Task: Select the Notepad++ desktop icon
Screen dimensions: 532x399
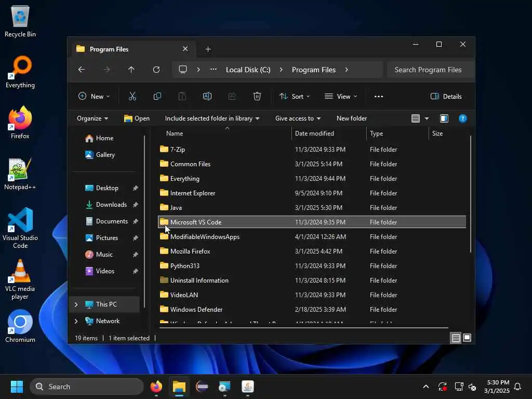Action: pyautogui.click(x=20, y=174)
